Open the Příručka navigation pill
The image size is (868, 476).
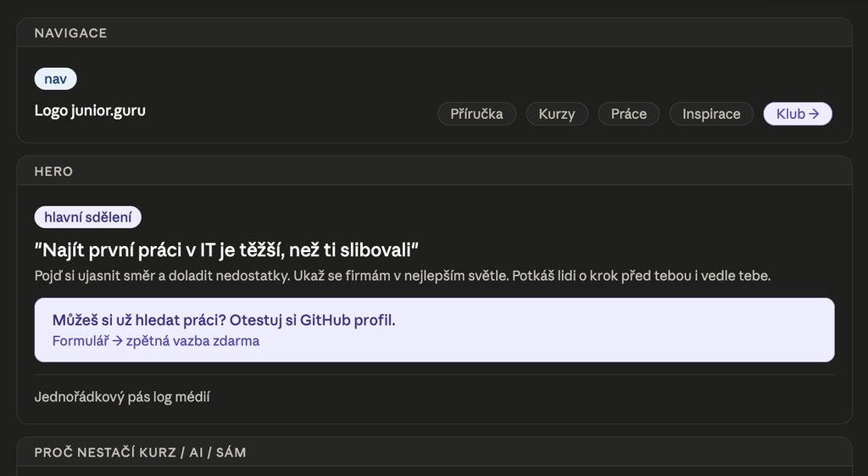(x=476, y=114)
